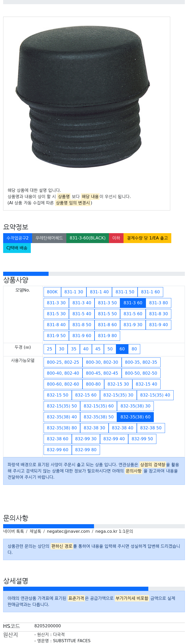
Task: Pick the highlighted 831-3 60 model
Action: pos(133,303)
